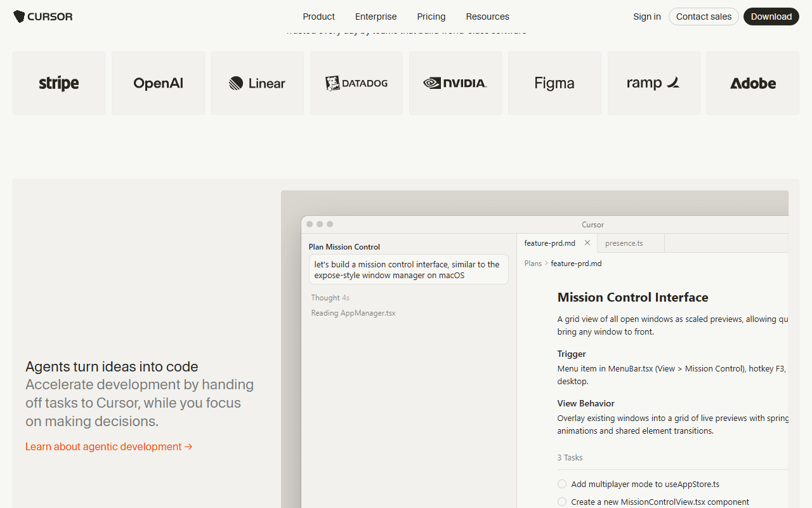This screenshot has width=812, height=508.
Task: Click the Plans breadcrumb in the editor
Action: (x=534, y=263)
